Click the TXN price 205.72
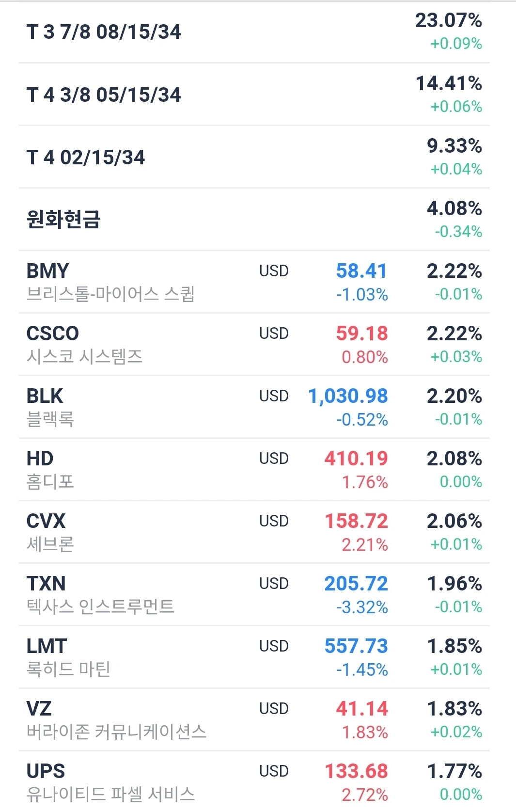Screen dimensions: 516x812 tap(356, 584)
